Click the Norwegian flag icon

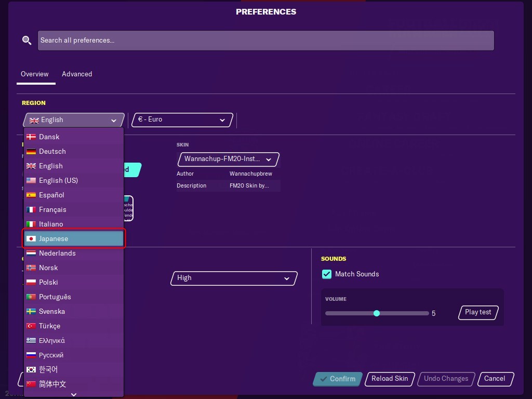coord(31,268)
